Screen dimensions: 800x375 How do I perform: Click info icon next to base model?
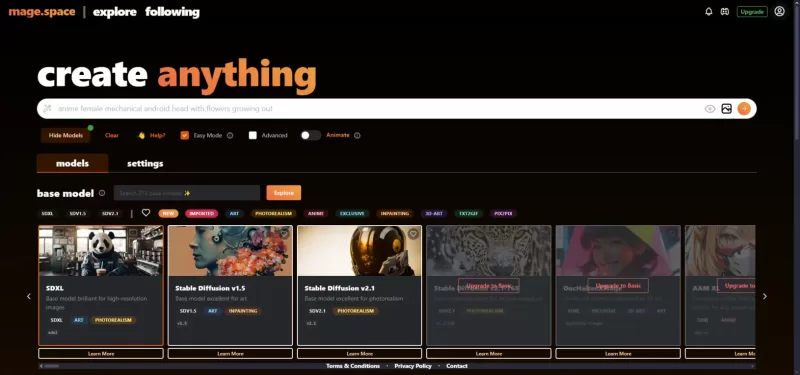102,193
